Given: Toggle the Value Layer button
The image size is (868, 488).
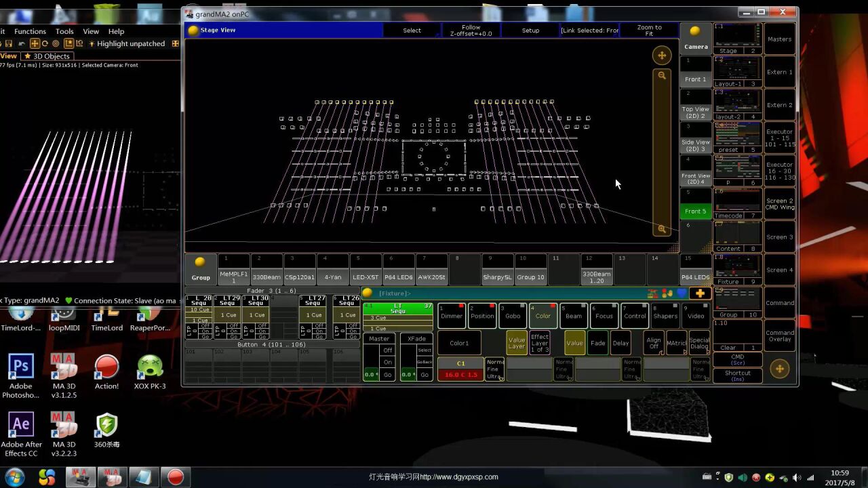Looking at the screenshot, I should (x=517, y=343).
